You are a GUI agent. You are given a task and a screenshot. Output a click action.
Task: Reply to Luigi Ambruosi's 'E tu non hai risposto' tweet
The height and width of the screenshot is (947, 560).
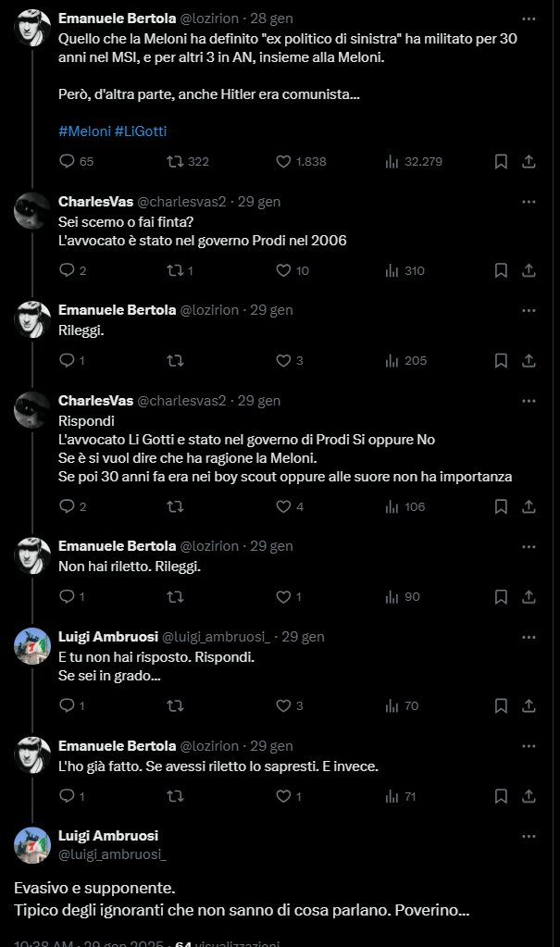pyautogui.click(x=67, y=705)
